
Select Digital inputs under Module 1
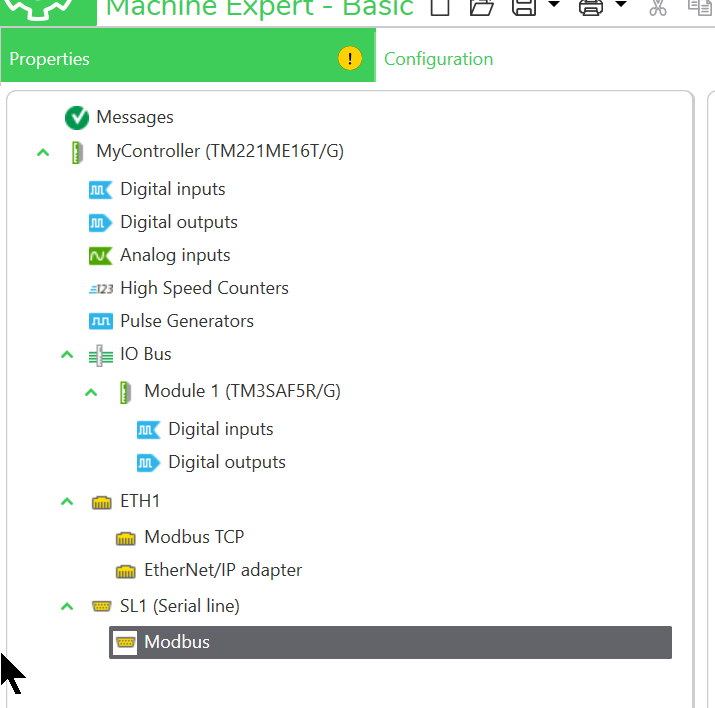pyautogui.click(x=221, y=430)
